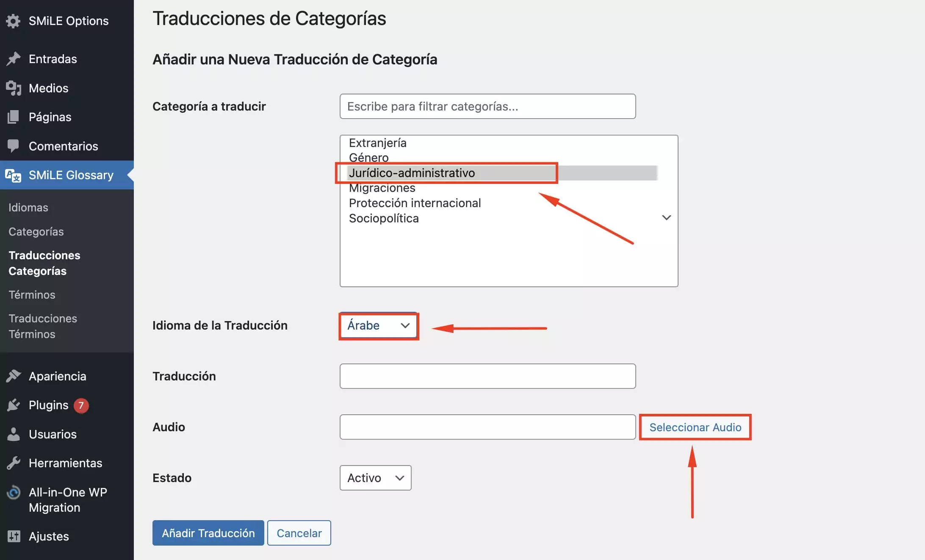
Task: Go to Traducciones Categorías menu item
Action: point(44,263)
